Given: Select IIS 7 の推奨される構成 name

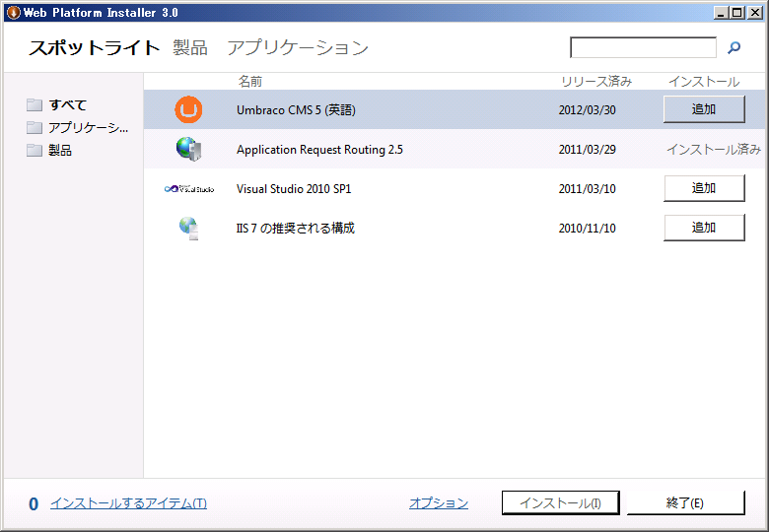Looking at the screenshot, I should coord(295,228).
